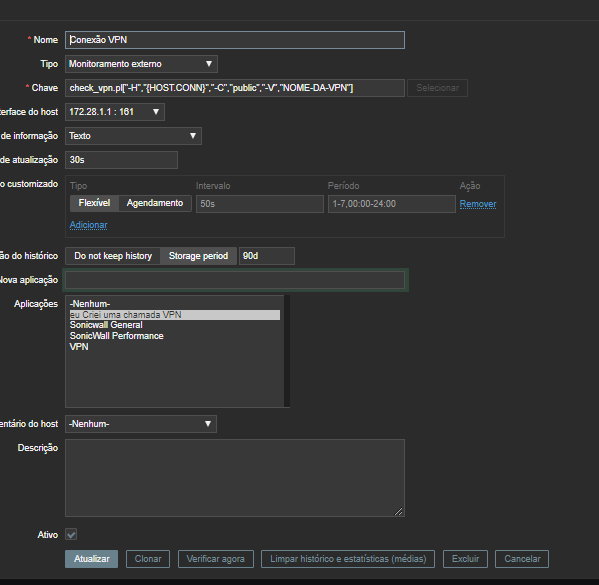
Task: Click the Chave field with check_vpn.pl key
Action: tap(235, 88)
